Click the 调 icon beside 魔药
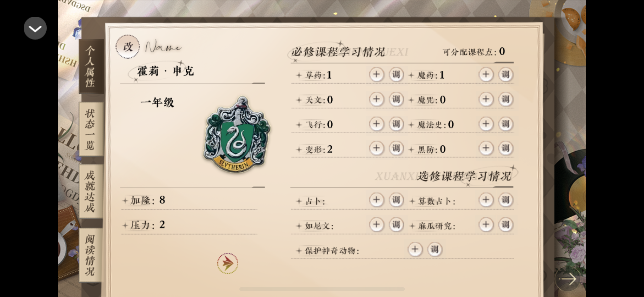 (505, 75)
